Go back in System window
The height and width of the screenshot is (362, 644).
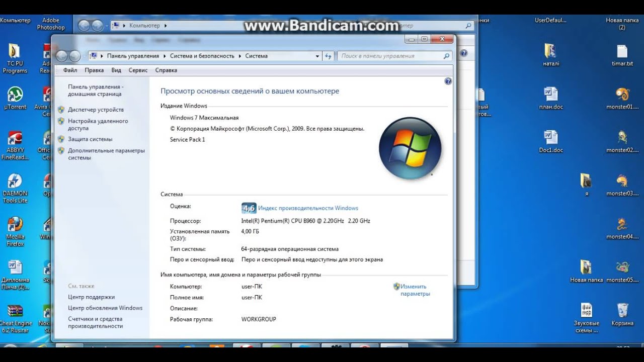tap(62, 56)
